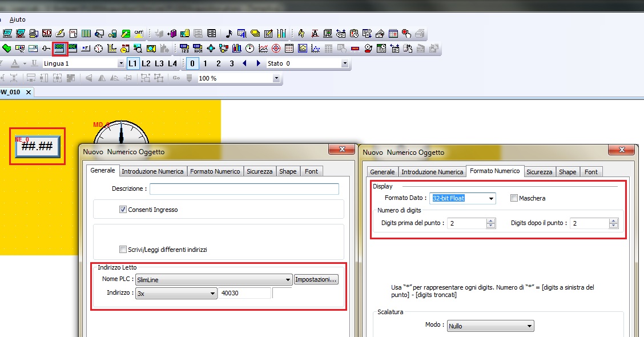Open the Indirizzo 3x address type dropdown
This screenshot has height=337, width=644.
pos(212,294)
